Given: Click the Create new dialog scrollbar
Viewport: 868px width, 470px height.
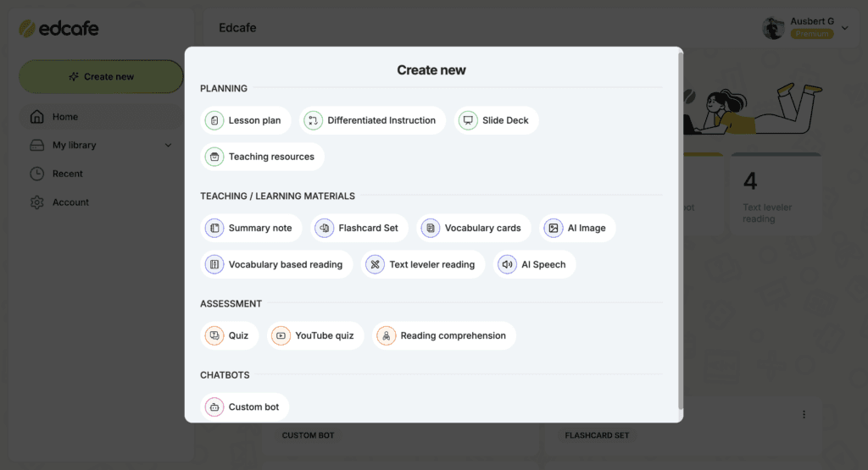Looking at the screenshot, I should 681,231.
